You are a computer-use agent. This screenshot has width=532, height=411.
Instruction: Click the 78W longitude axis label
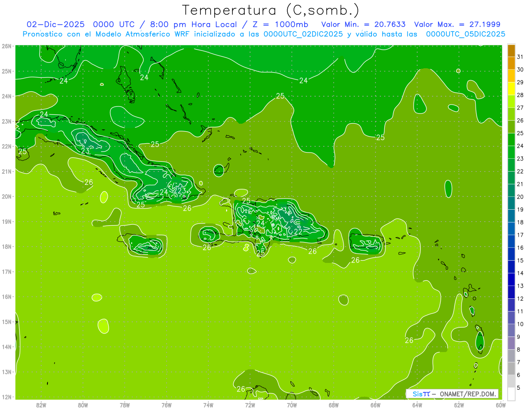[x=125, y=405]
